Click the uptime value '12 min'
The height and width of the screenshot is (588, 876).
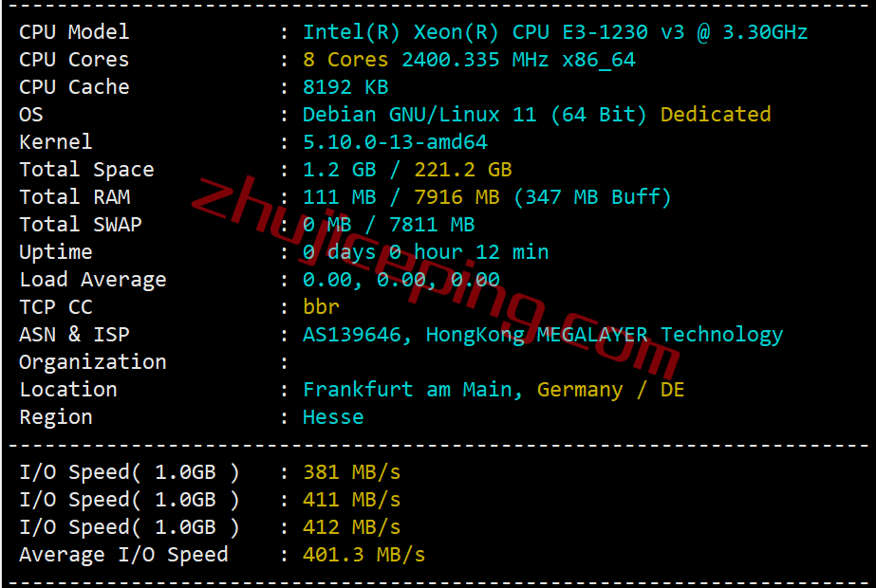(512, 252)
